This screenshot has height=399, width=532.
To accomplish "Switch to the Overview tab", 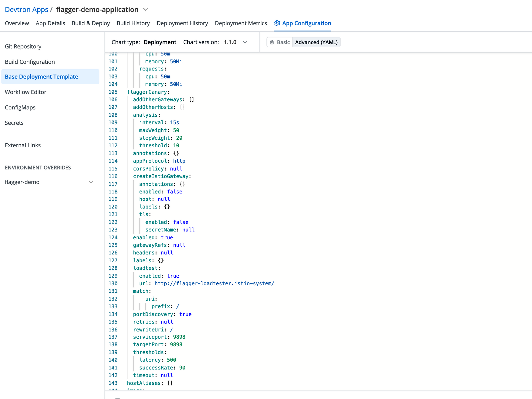I will pyautogui.click(x=17, y=23).
